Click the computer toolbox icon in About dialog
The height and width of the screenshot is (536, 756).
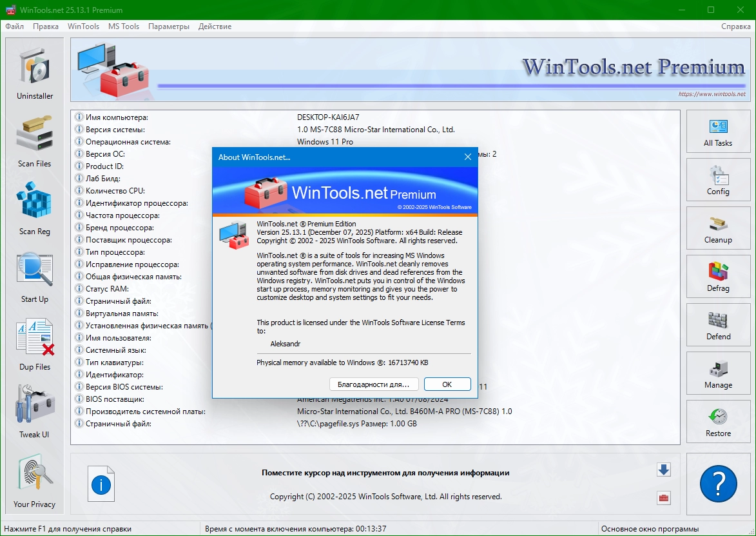(234, 235)
